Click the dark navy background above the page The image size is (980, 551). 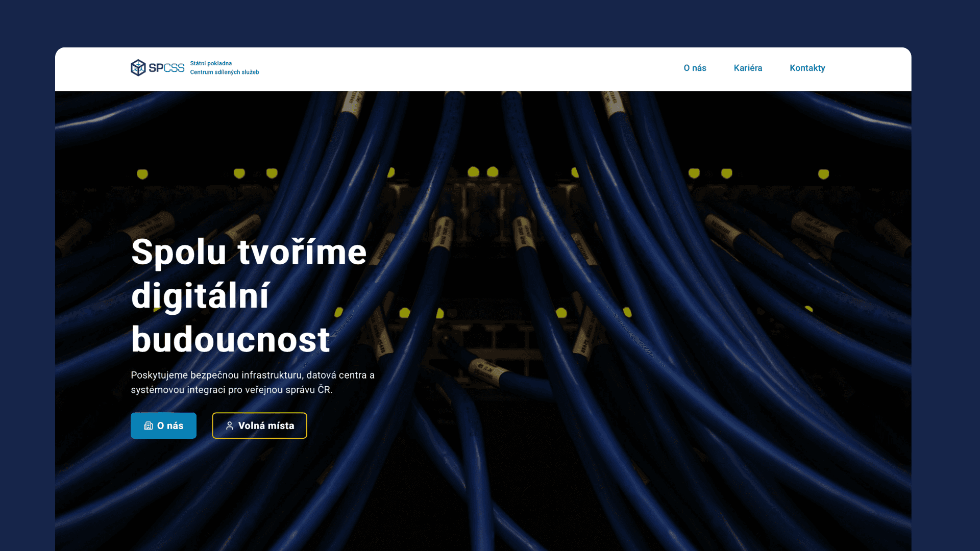[x=490, y=23]
